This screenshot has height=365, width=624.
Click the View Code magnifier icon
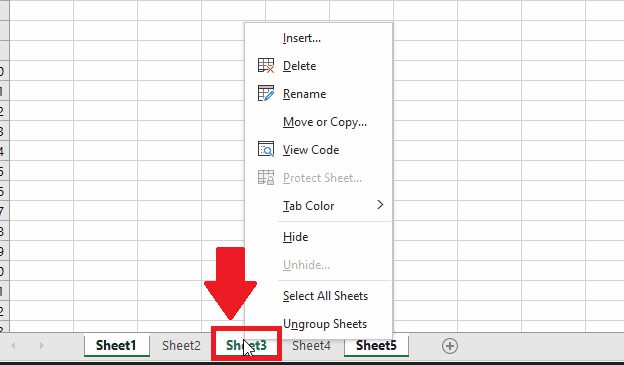[266, 149]
